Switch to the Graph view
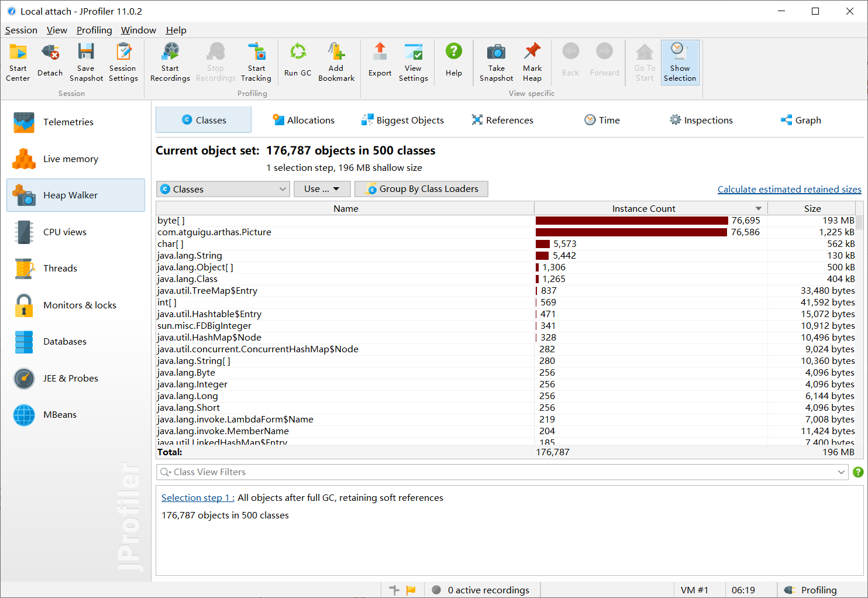 801,120
